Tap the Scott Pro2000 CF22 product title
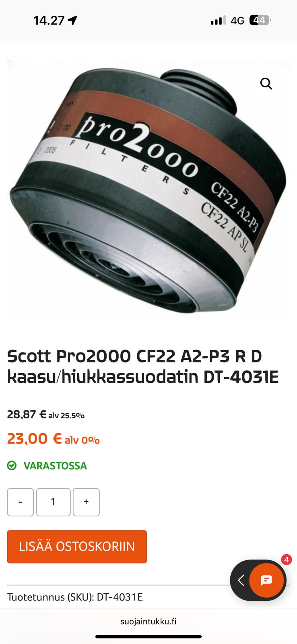 pyautogui.click(x=143, y=367)
